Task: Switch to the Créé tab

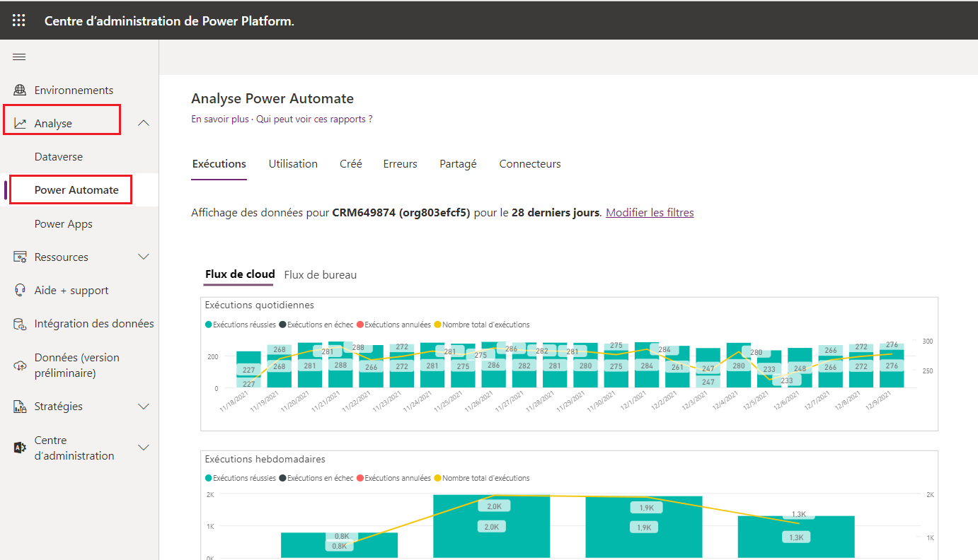Action: (351, 164)
